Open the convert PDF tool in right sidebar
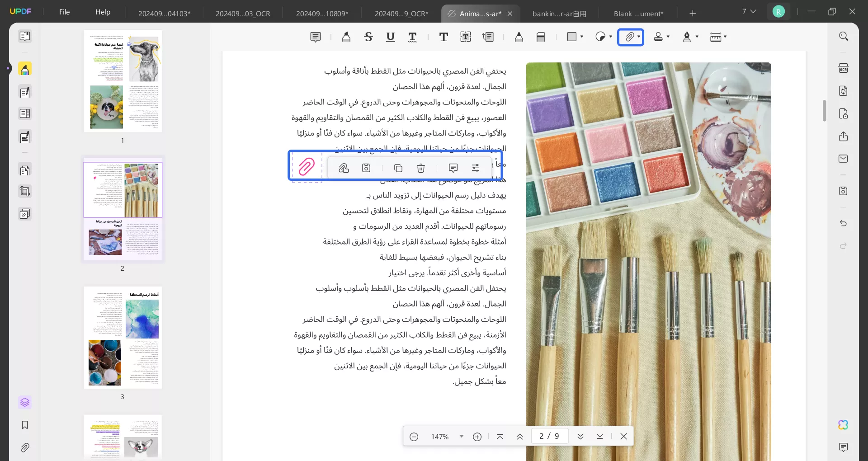 pyautogui.click(x=844, y=91)
